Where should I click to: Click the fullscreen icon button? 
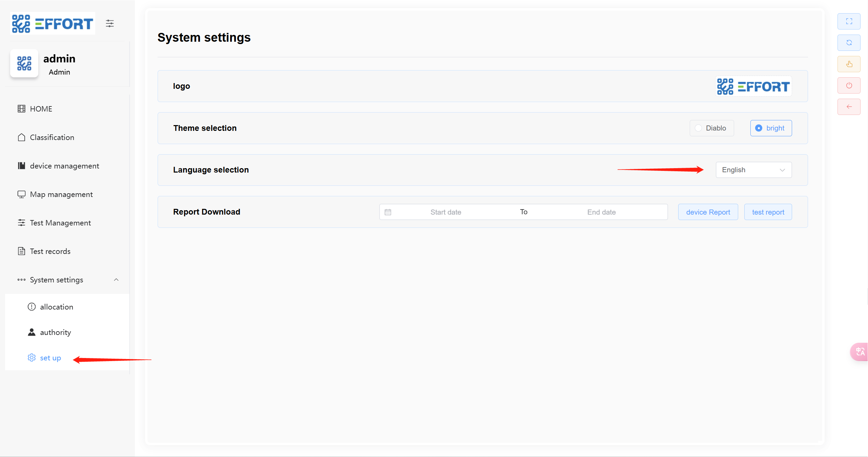(849, 21)
